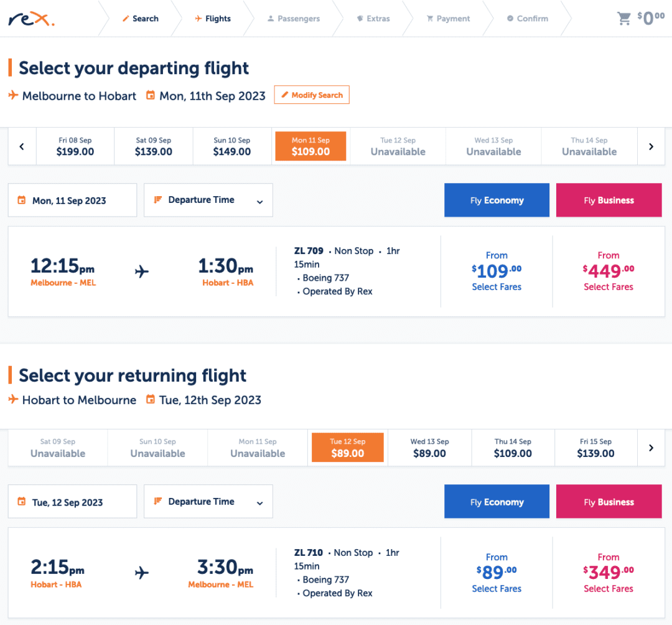
Task: Go back to the Search step
Action: (x=141, y=19)
